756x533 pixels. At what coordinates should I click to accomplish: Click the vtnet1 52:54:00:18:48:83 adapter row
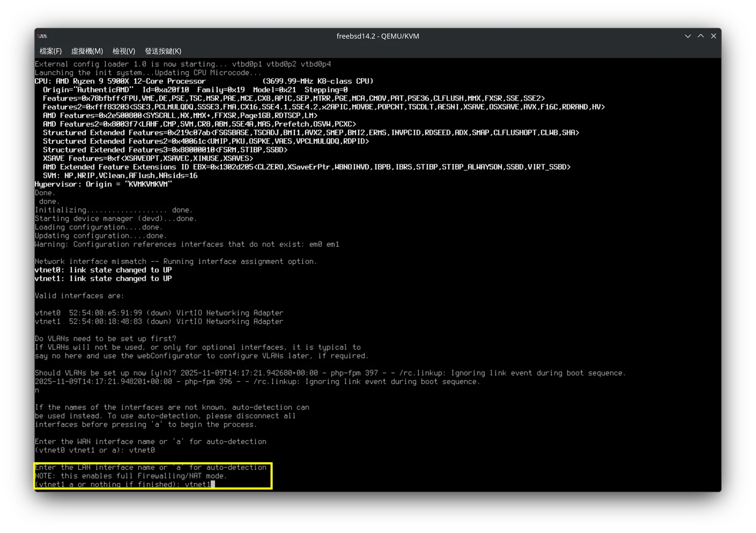[159, 321]
